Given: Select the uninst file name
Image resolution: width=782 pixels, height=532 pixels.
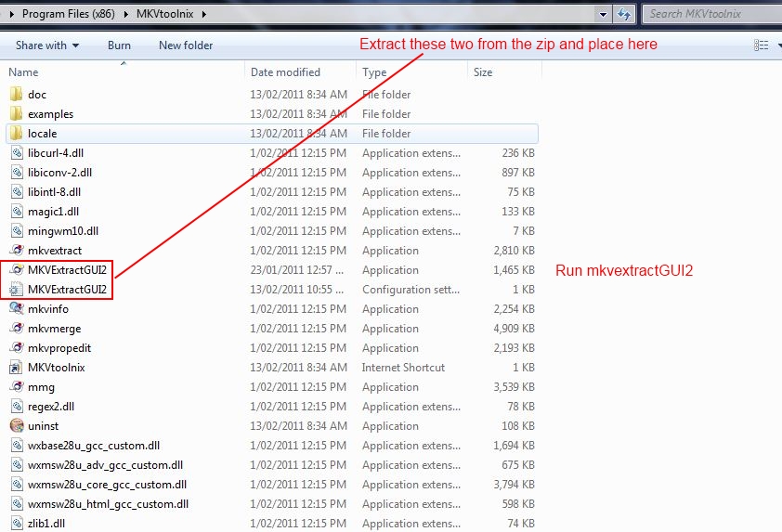Looking at the screenshot, I should coord(44,426).
